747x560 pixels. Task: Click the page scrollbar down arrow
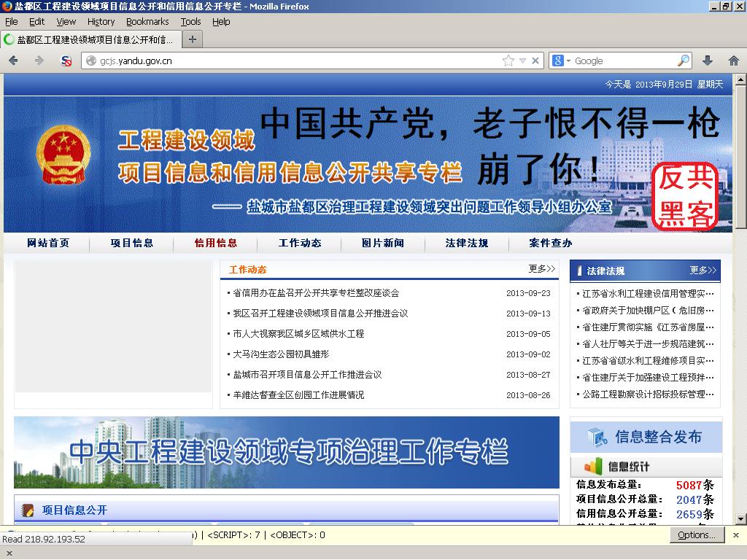pyautogui.click(x=740, y=519)
